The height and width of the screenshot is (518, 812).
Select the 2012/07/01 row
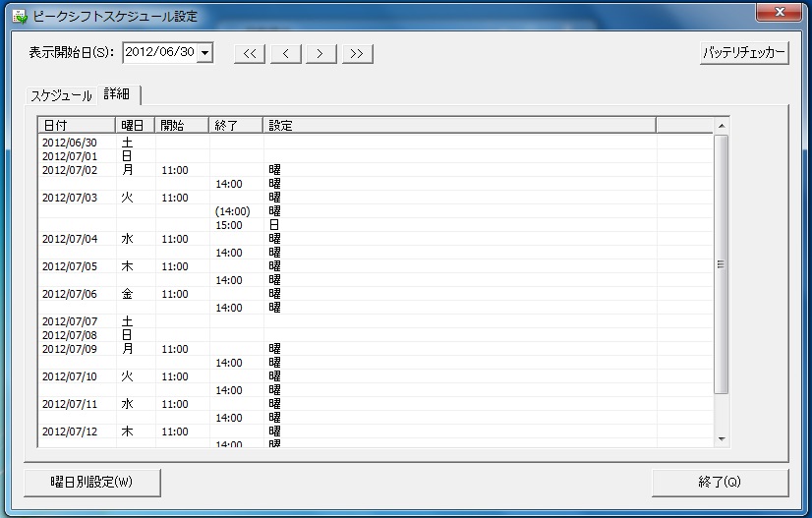point(376,156)
